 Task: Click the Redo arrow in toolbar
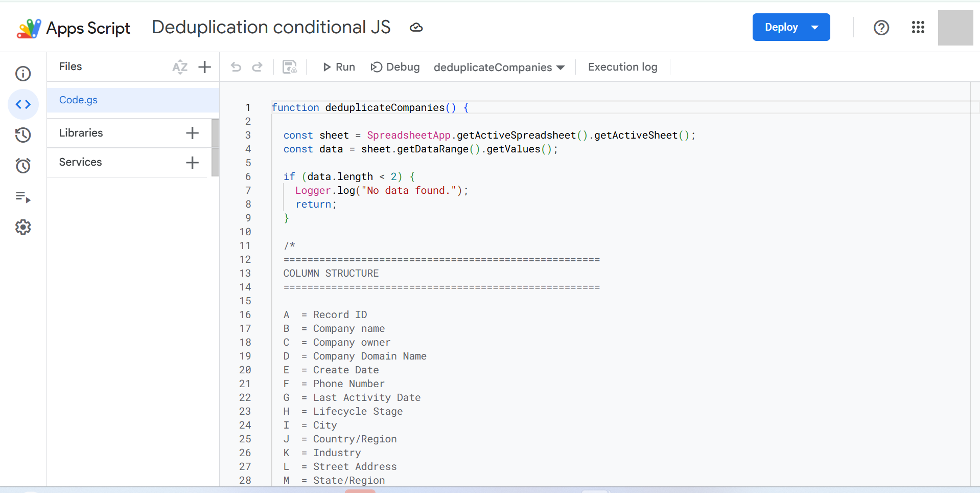tap(258, 67)
